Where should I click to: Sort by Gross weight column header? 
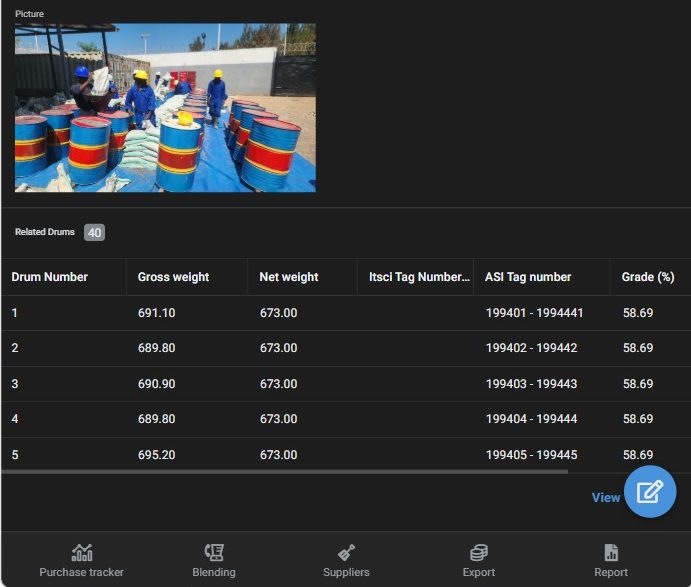174,277
